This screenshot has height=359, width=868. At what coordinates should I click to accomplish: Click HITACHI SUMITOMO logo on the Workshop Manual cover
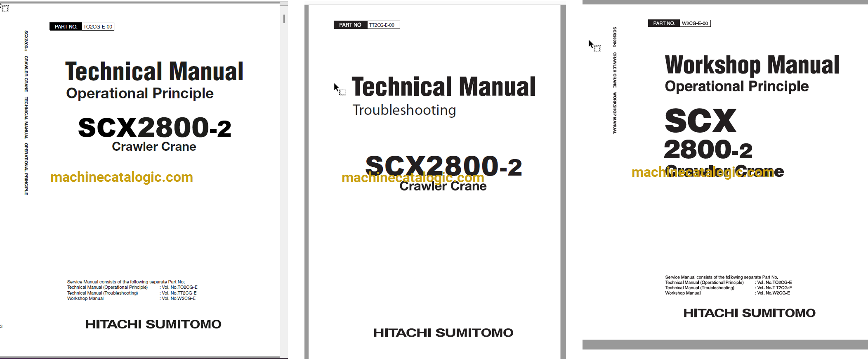(750, 313)
